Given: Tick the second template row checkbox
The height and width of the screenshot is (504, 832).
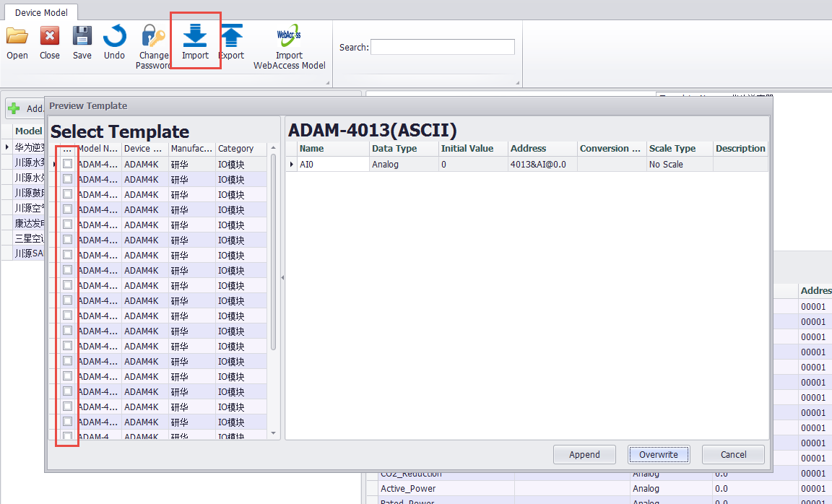Looking at the screenshot, I should tap(67, 179).
